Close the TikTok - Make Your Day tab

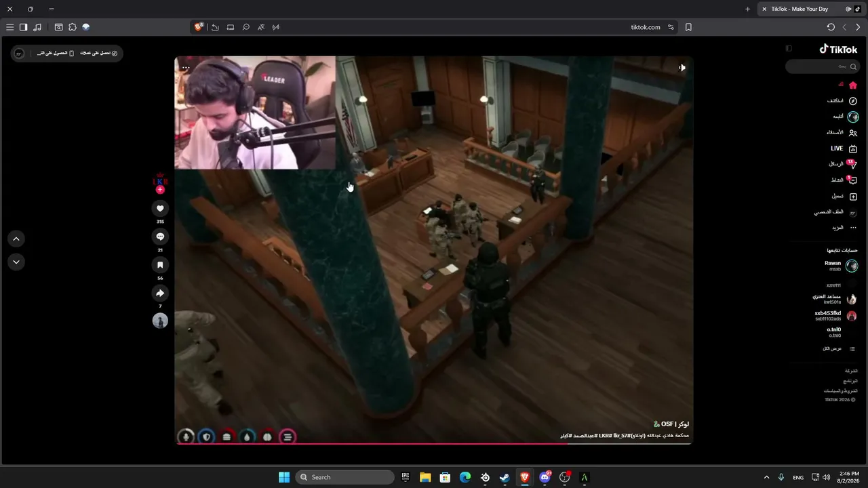click(x=764, y=9)
